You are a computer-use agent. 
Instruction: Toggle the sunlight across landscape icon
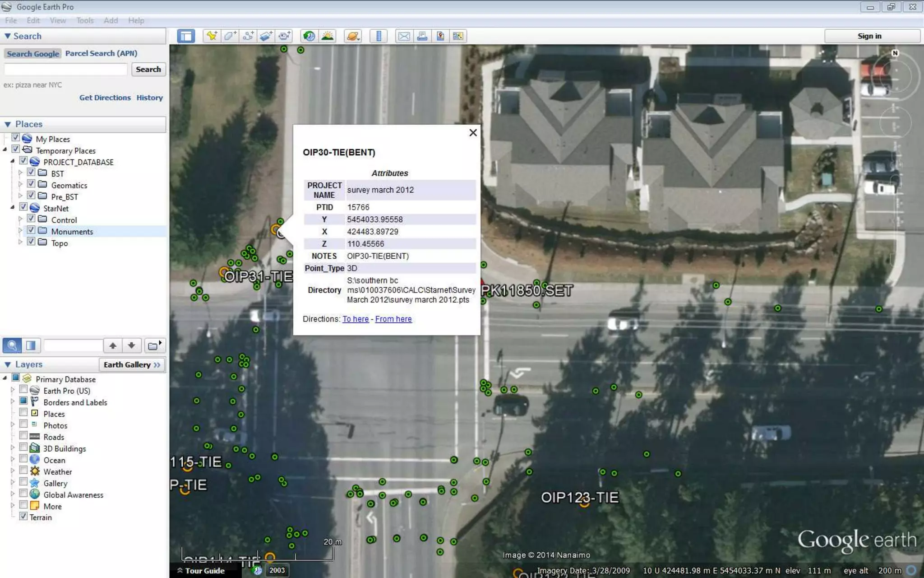[x=328, y=36]
